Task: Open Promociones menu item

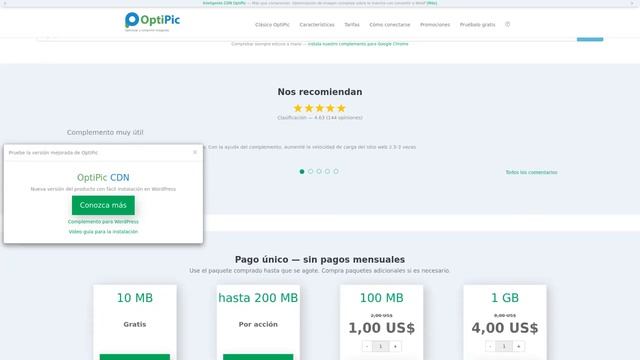Action: pyautogui.click(x=435, y=25)
